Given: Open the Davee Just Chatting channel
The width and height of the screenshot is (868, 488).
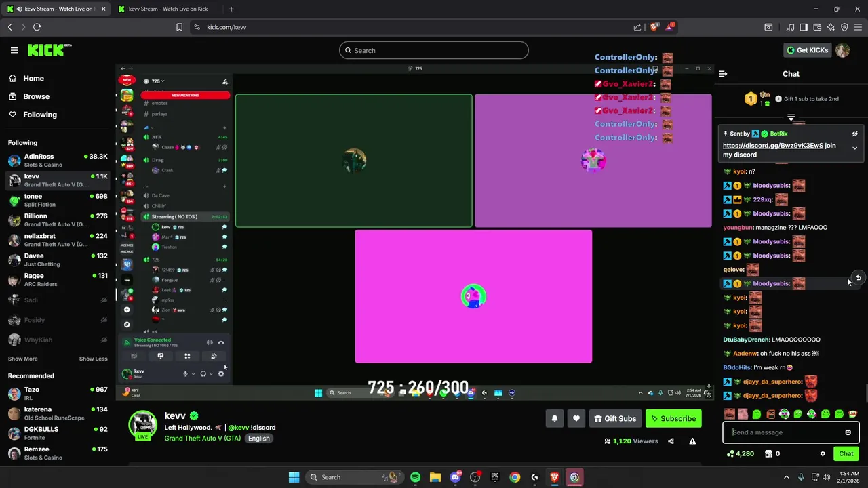Looking at the screenshot, I should click(x=58, y=260).
